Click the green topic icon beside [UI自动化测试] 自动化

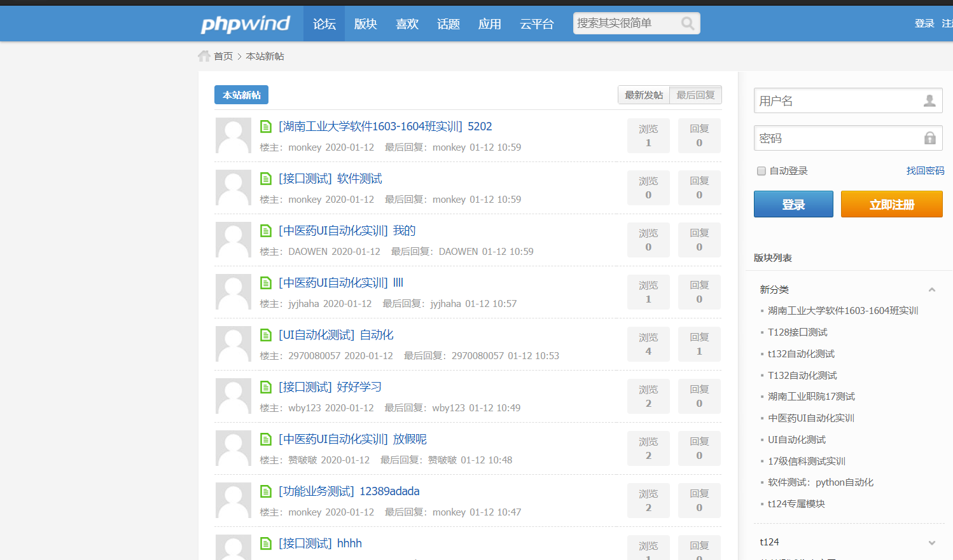tap(265, 334)
